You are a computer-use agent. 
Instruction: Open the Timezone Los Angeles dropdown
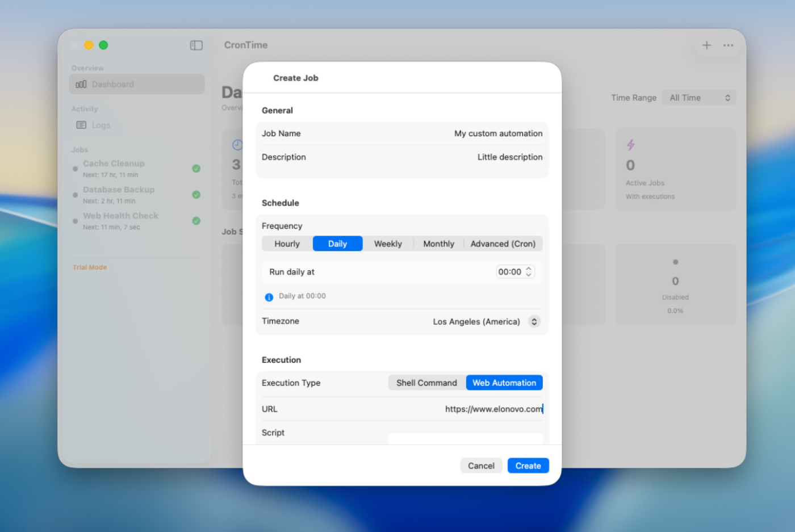(x=534, y=322)
